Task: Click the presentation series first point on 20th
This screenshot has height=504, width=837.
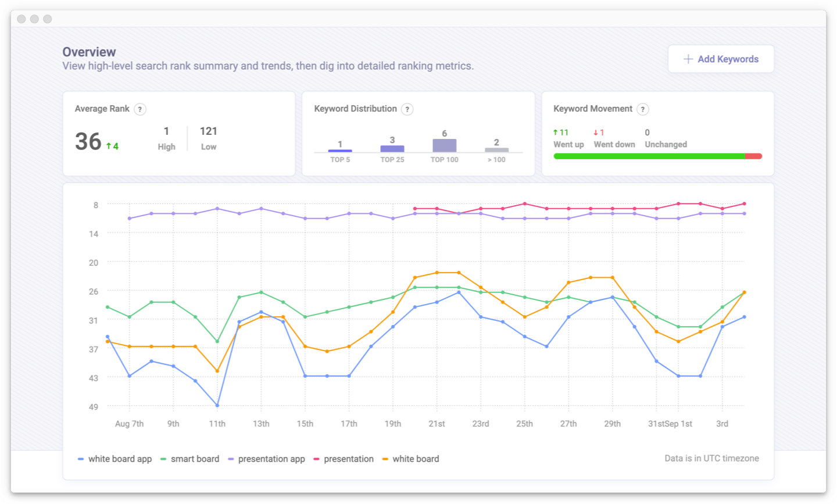Action: [415, 209]
